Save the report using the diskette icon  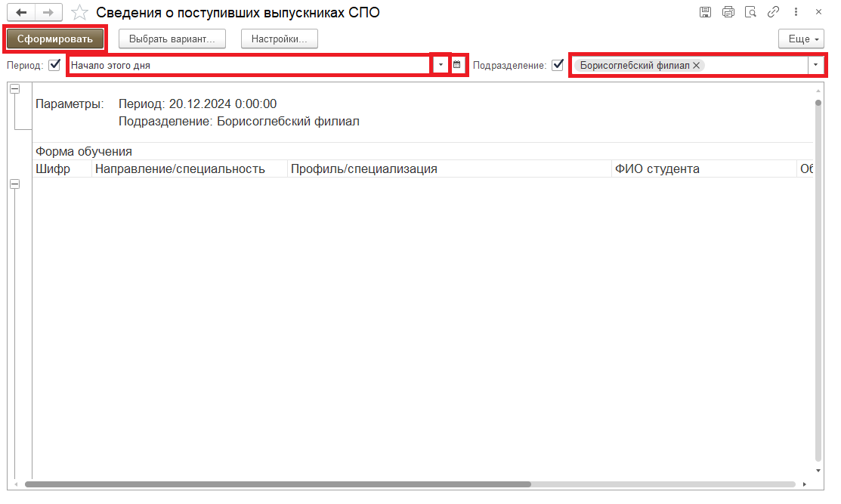point(705,12)
